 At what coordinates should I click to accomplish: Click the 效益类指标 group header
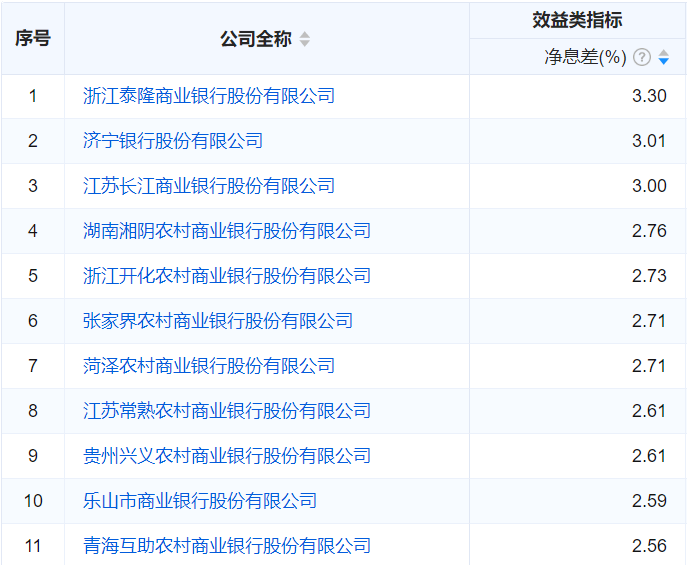(x=577, y=20)
